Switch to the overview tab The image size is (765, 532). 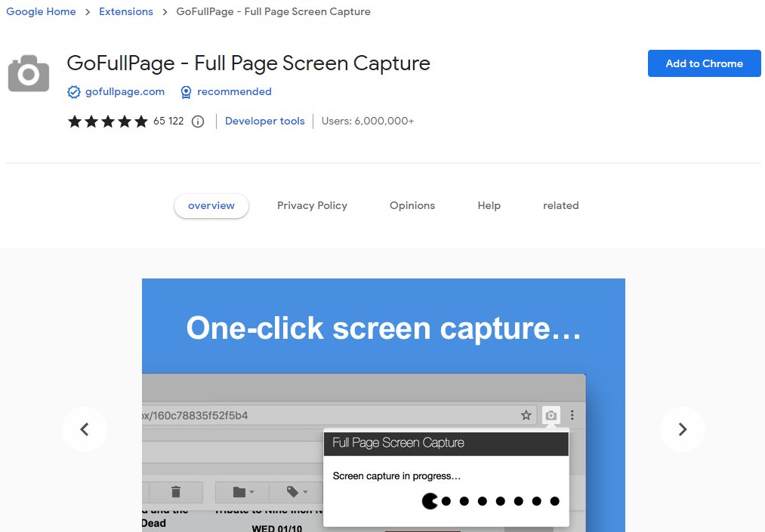pyautogui.click(x=211, y=206)
